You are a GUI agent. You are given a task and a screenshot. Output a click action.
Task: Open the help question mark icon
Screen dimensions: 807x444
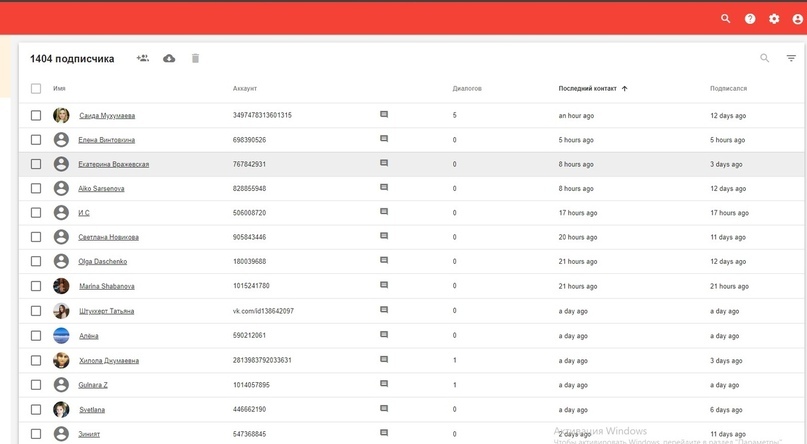750,19
